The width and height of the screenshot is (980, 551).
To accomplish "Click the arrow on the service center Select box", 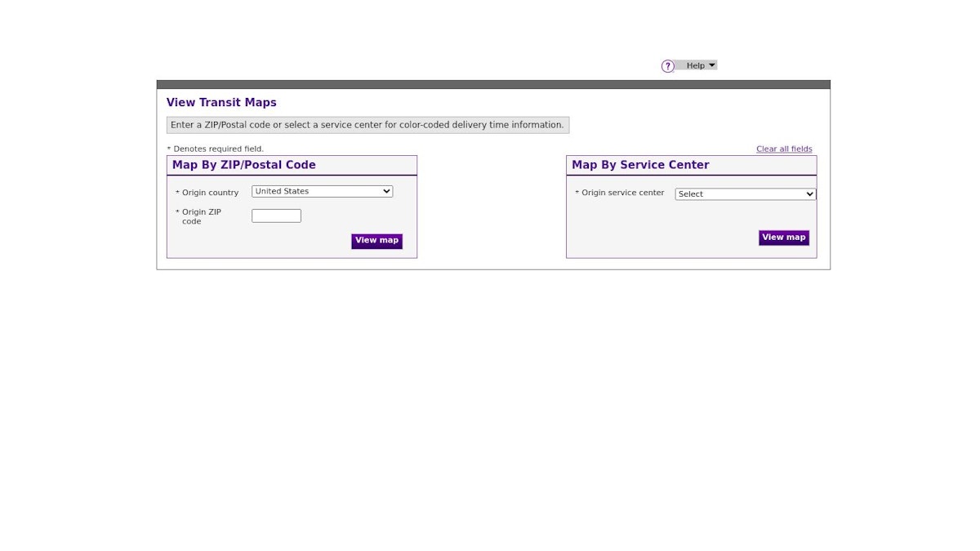I will click(810, 194).
